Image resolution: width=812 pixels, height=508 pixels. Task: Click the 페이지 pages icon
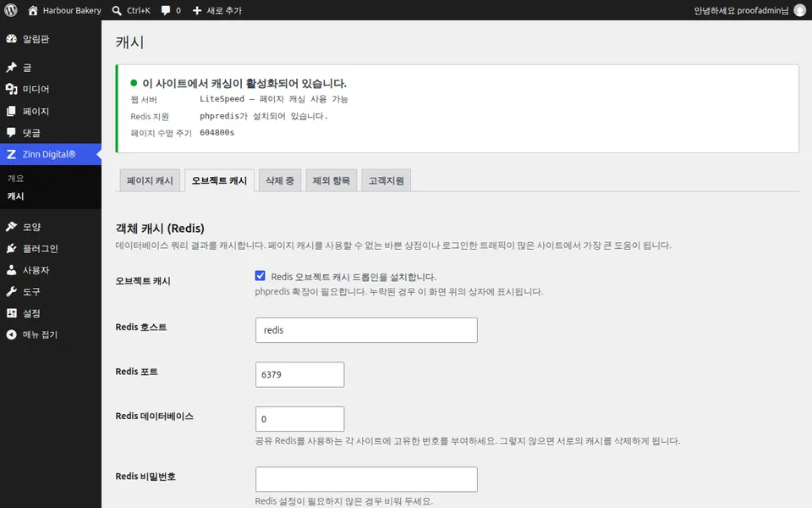click(x=11, y=111)
